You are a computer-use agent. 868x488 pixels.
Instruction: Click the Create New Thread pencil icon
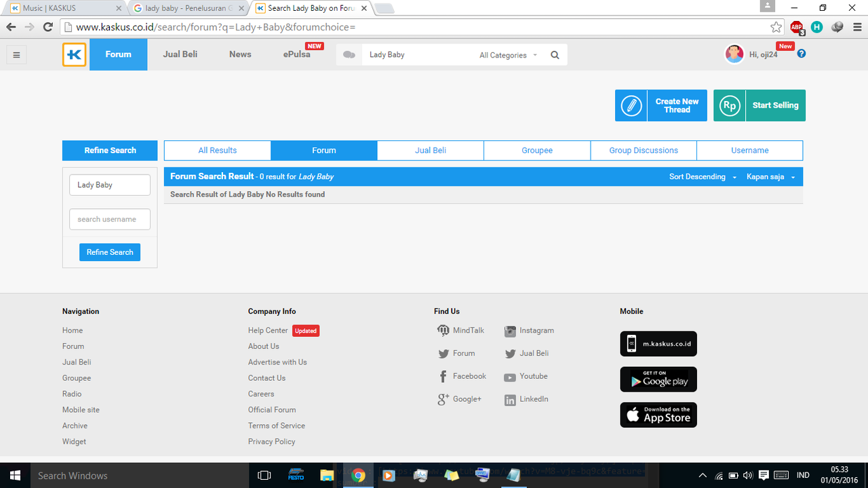pos(631,106)
